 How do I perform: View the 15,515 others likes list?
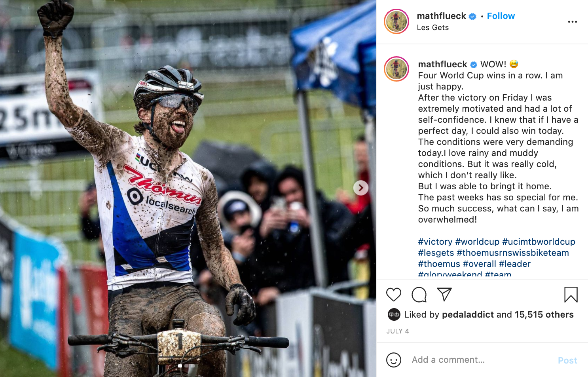click(544, 315)
